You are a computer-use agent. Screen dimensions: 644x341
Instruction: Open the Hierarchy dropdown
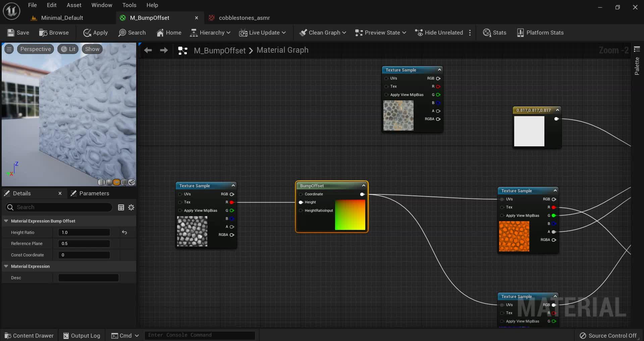[210, 33]
